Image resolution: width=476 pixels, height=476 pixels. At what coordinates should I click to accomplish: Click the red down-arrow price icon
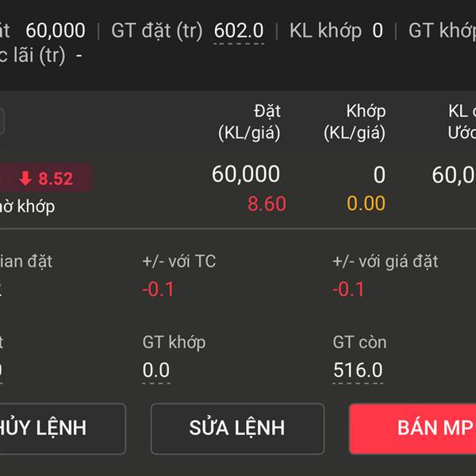[x=25, y=178]
